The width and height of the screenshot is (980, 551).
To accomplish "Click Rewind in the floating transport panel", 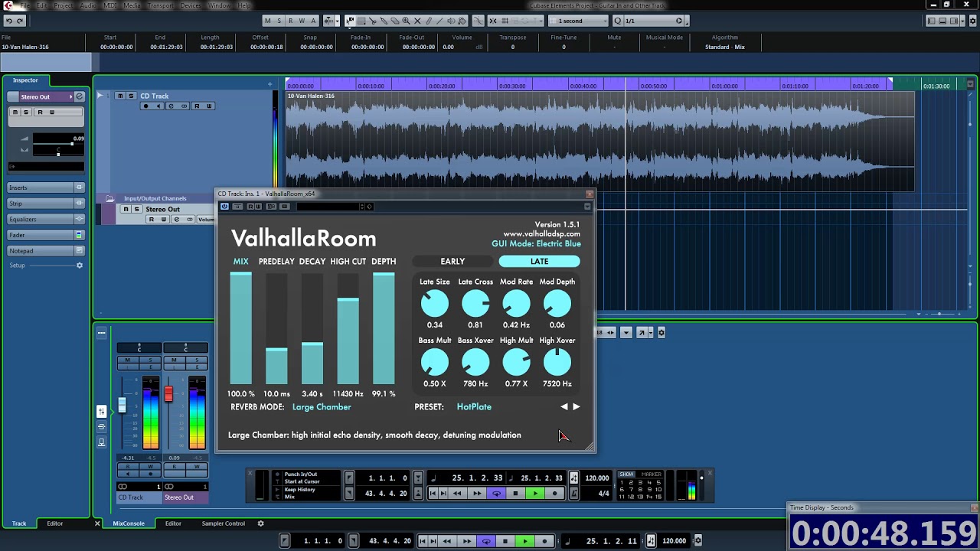I will [457, 494].
